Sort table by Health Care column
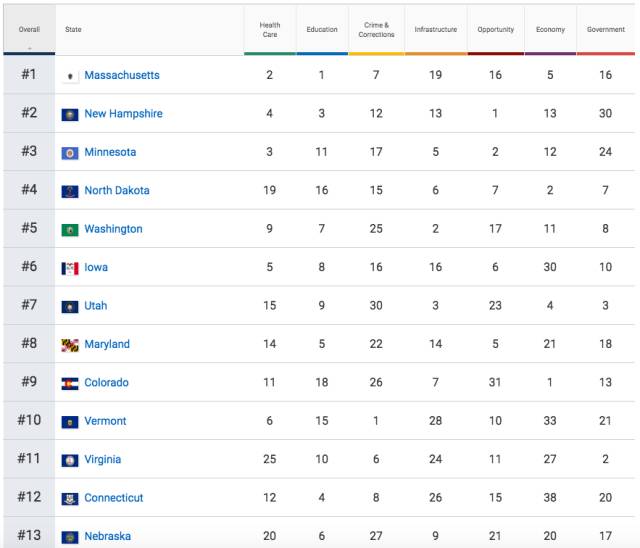 269,29
